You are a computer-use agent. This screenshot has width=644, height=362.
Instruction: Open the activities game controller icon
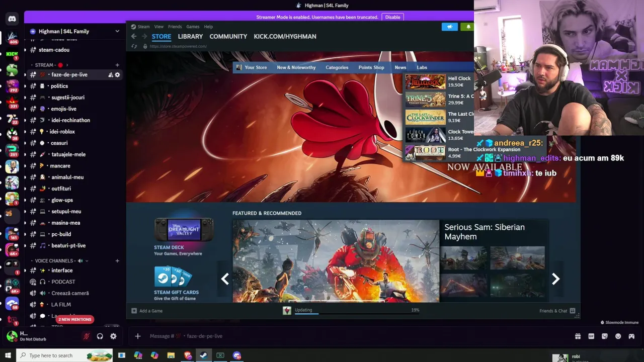631,336
